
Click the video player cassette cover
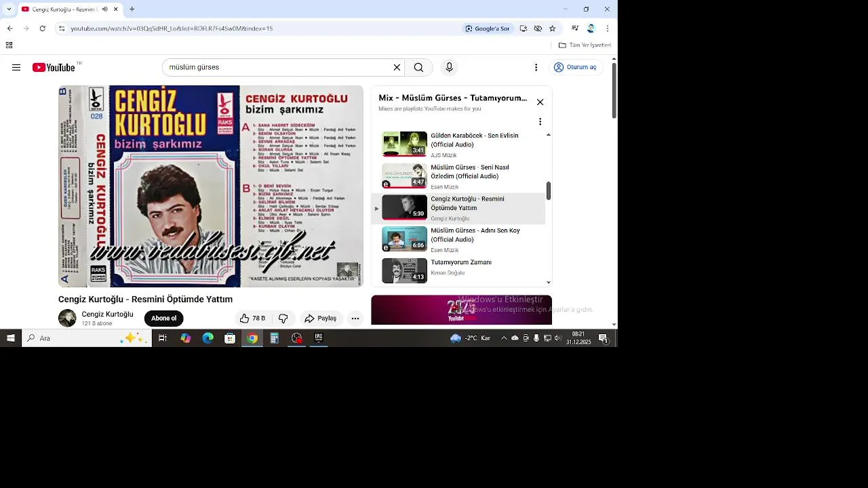(211, 186)
